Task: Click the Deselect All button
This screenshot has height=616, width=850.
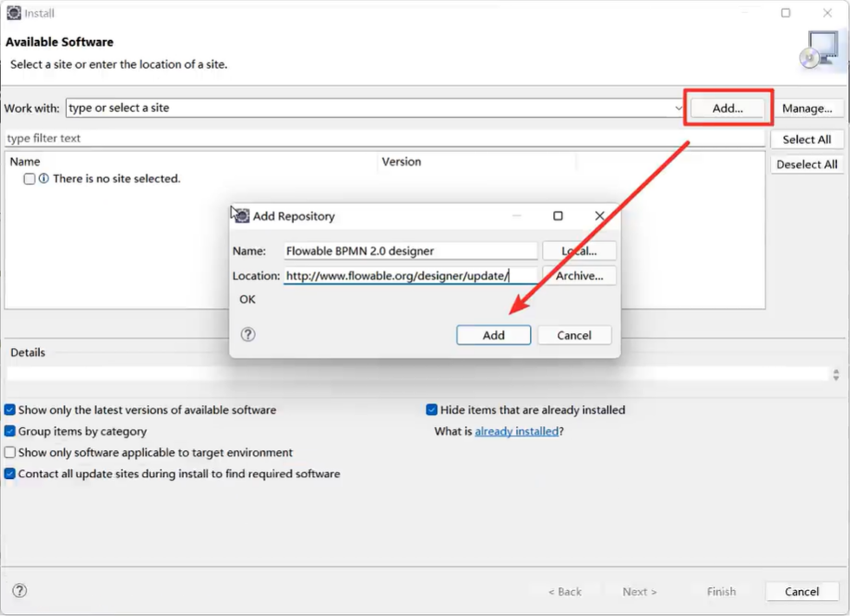Action: (x=807, y=164)
